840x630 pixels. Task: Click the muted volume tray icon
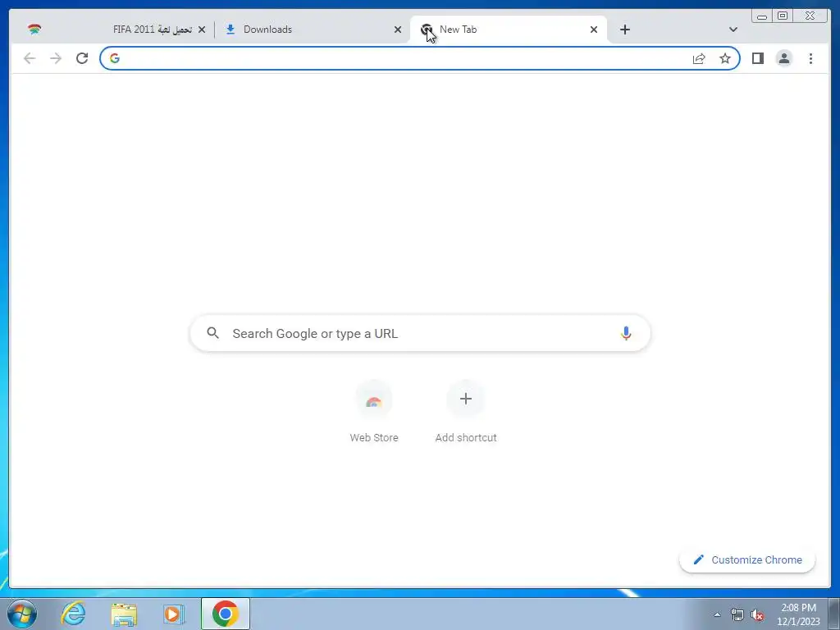click(757, 614)
